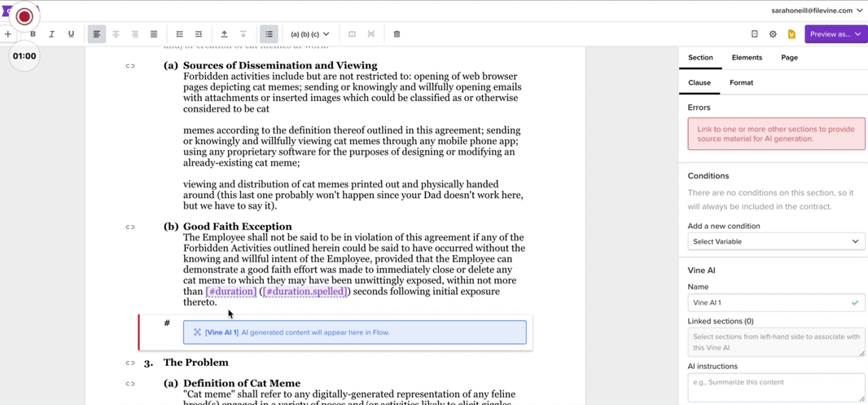Select the Format sub-tab
868x405 pixels.
[x=741, y=82]
